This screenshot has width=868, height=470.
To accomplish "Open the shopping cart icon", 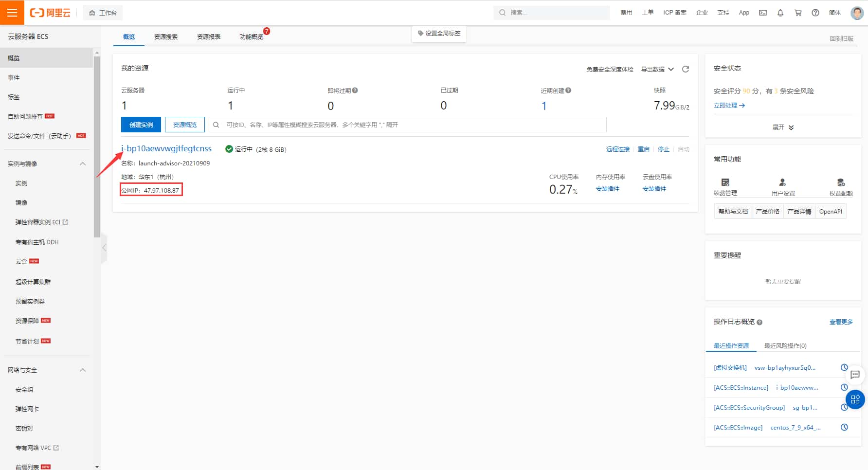I will (x=798, y=13).
